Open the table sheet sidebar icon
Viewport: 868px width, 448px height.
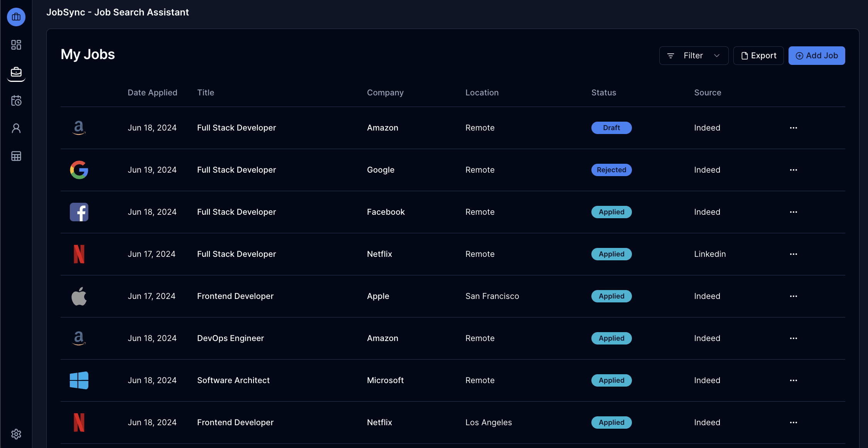(16, 156)
